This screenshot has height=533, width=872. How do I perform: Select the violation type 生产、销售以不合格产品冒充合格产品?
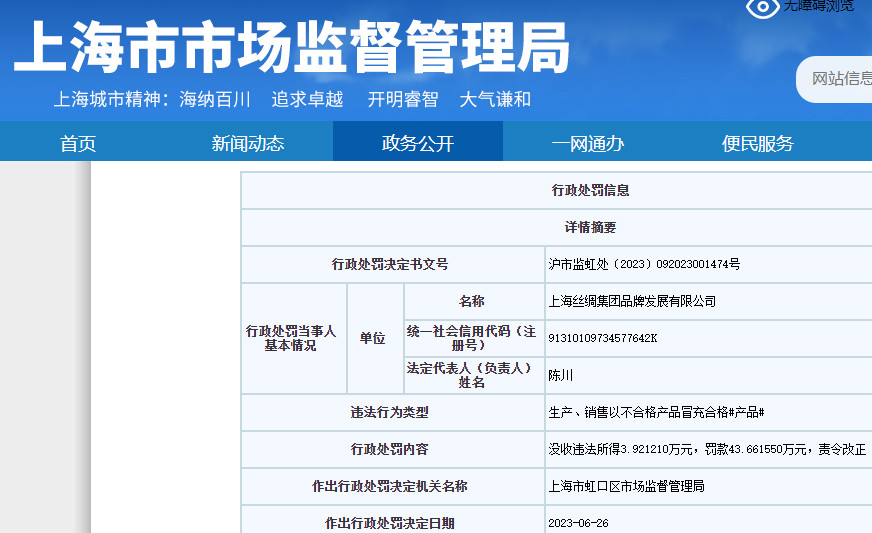[x=656, y=412]
